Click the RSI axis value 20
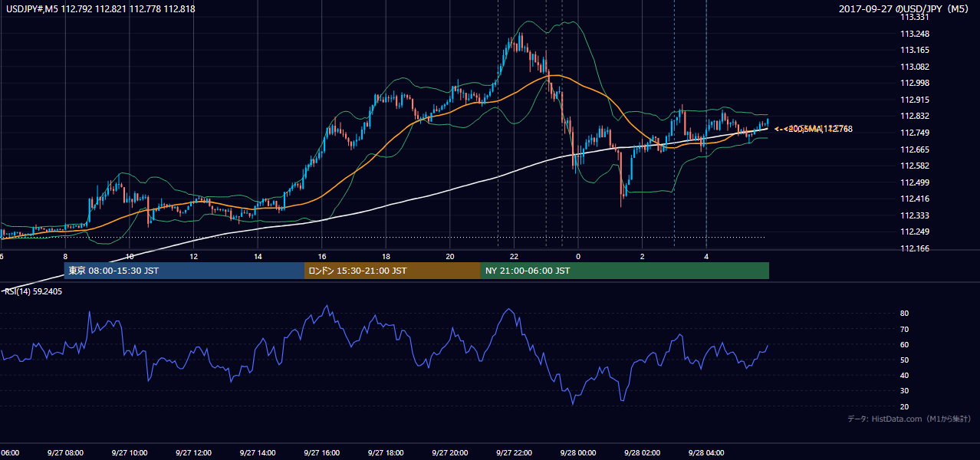Image resolution: width=980 pixels, height=460 pixels. tap(904, 406)
